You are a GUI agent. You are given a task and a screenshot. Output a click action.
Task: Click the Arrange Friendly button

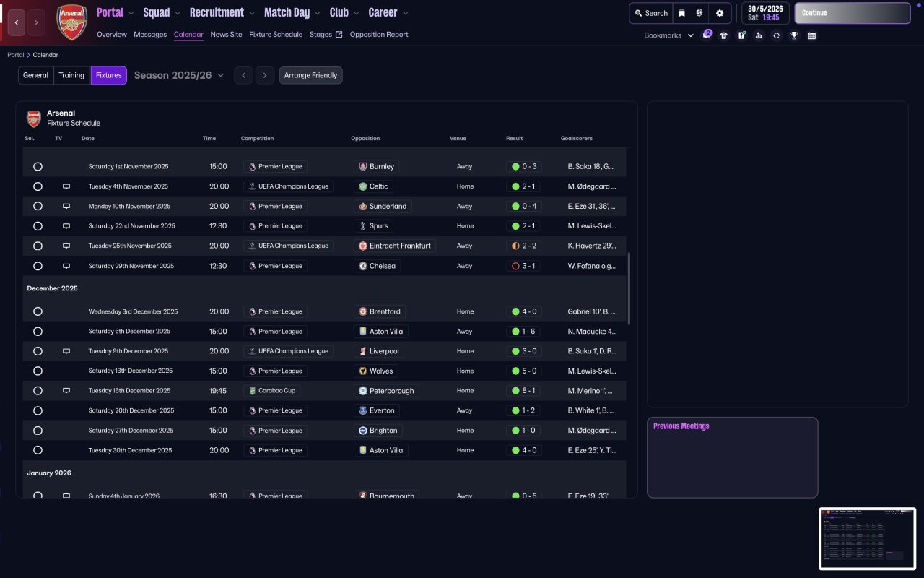(310, 75)
